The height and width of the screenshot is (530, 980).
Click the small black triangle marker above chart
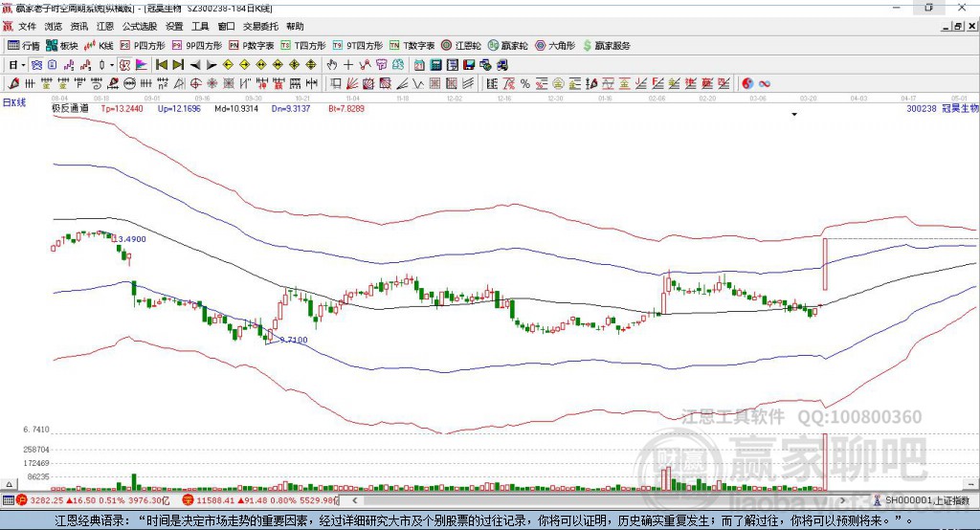[794, 115]
